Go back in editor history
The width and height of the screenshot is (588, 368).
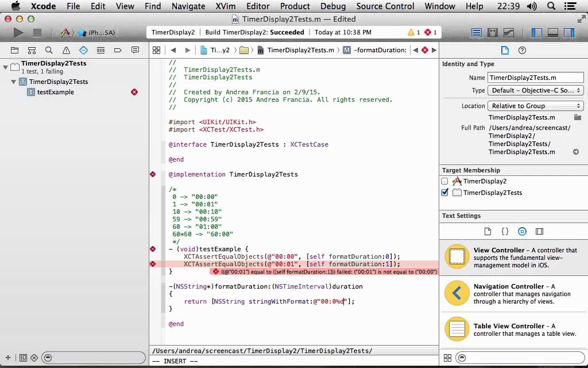pos(173,50)
